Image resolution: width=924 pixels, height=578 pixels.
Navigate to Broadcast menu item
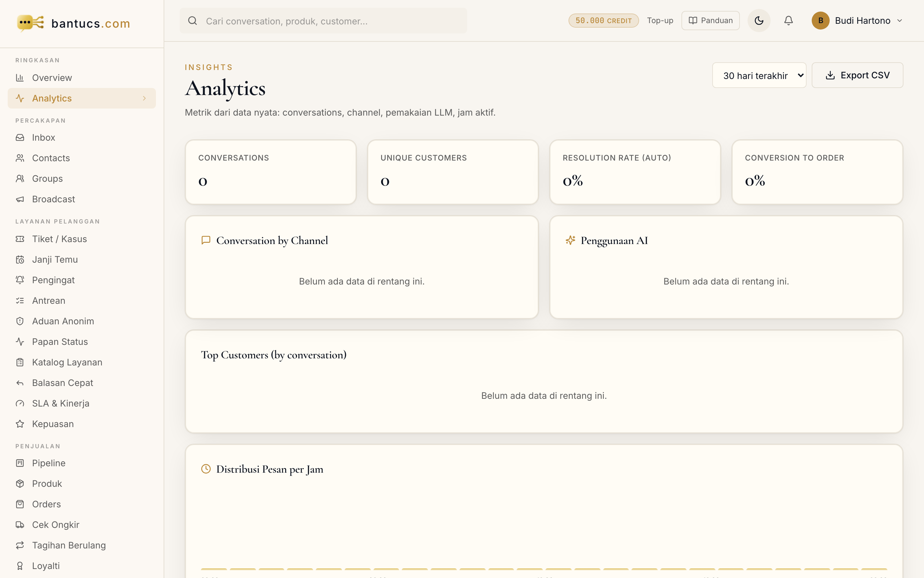click(x=82, y=199)
